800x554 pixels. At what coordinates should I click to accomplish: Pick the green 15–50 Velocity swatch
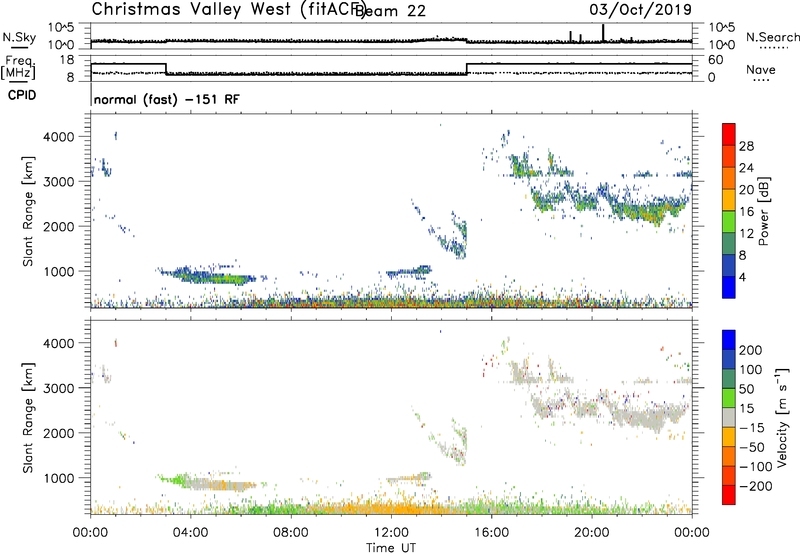729,398
